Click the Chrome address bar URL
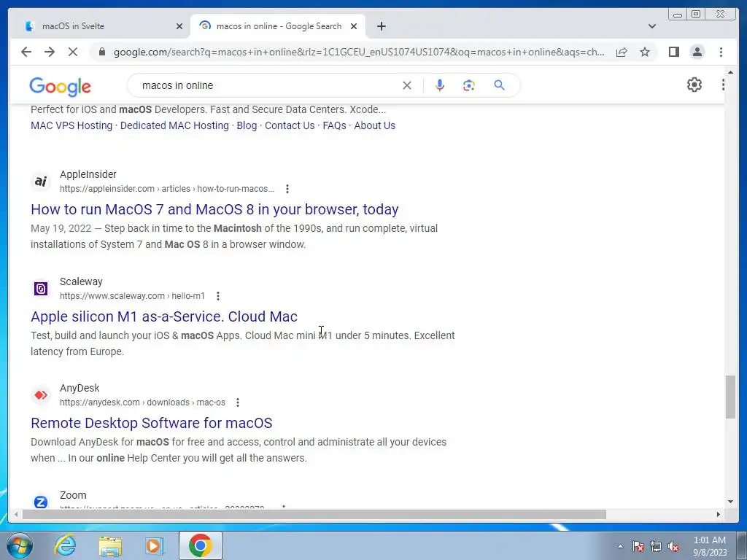The height and width of the screenshot is (560, 747). tap(359, 52)
